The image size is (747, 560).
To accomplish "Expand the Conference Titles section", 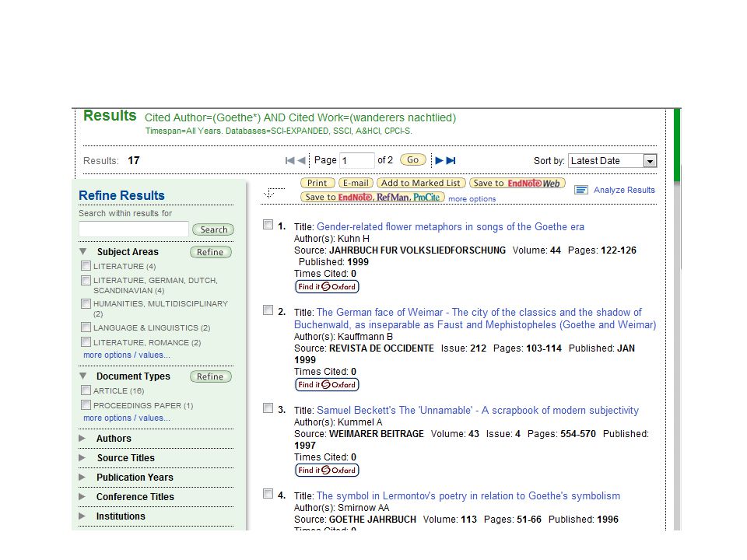I will click(x=82, y=497).
